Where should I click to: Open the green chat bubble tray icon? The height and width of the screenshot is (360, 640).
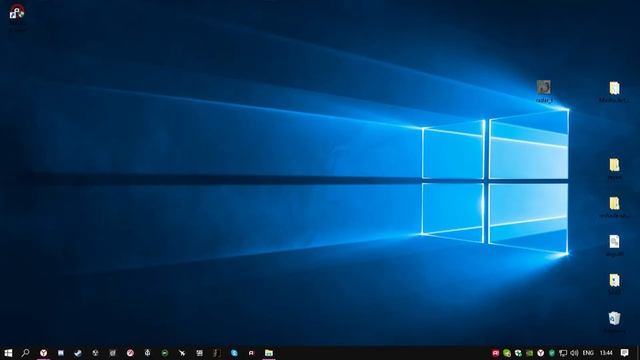pos(507,353)
